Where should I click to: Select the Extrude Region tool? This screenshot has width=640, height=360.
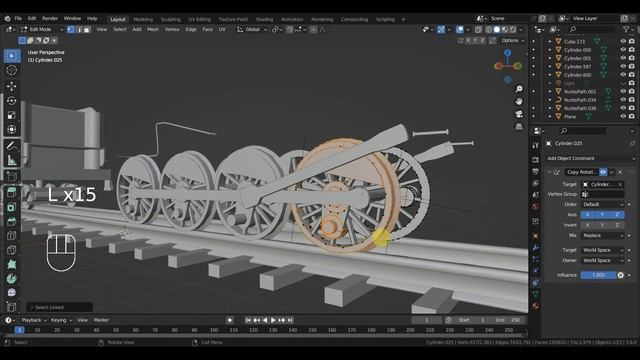[11, 192]
